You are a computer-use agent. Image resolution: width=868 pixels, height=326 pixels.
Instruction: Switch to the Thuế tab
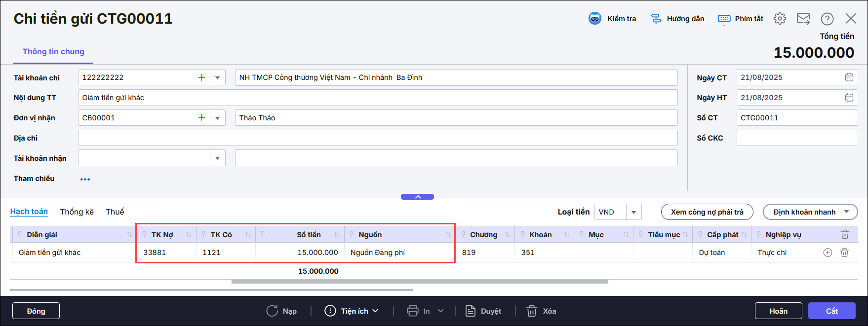click(x=115, y=212)
